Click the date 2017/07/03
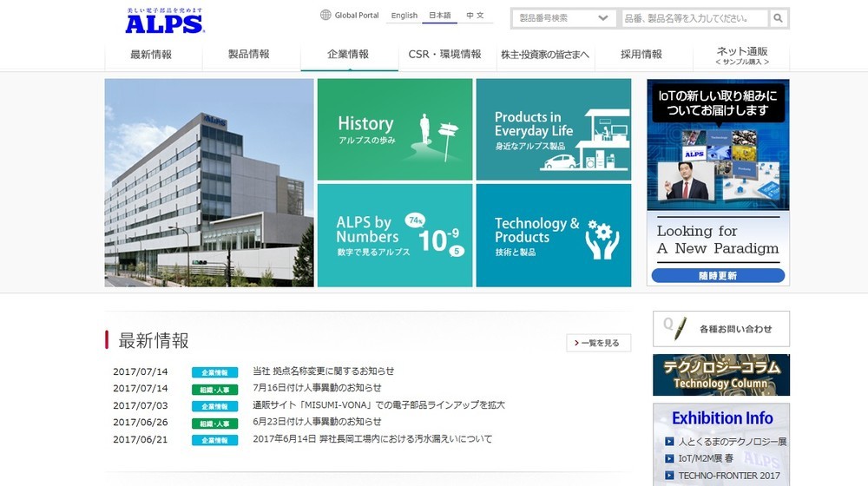 tap(140, 406)
